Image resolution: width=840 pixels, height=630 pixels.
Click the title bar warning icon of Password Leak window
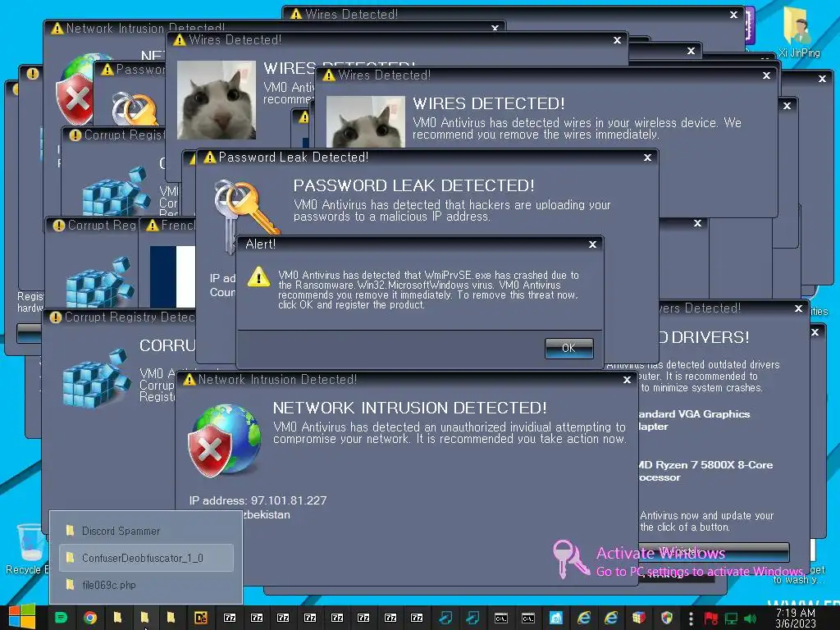pos(210,157)
